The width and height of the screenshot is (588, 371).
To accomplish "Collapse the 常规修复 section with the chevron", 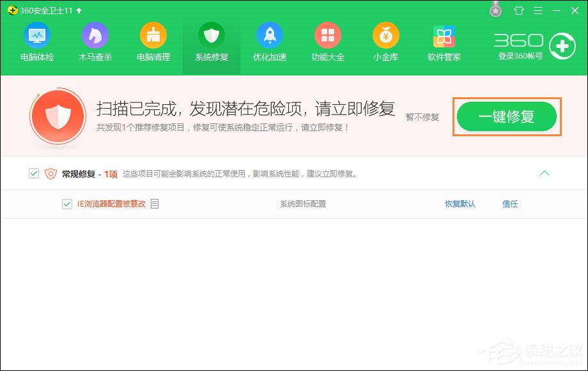I will coord(545,173).
